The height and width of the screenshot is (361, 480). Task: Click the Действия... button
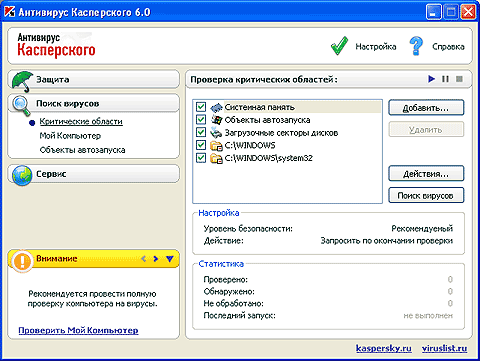pos(426,174)
